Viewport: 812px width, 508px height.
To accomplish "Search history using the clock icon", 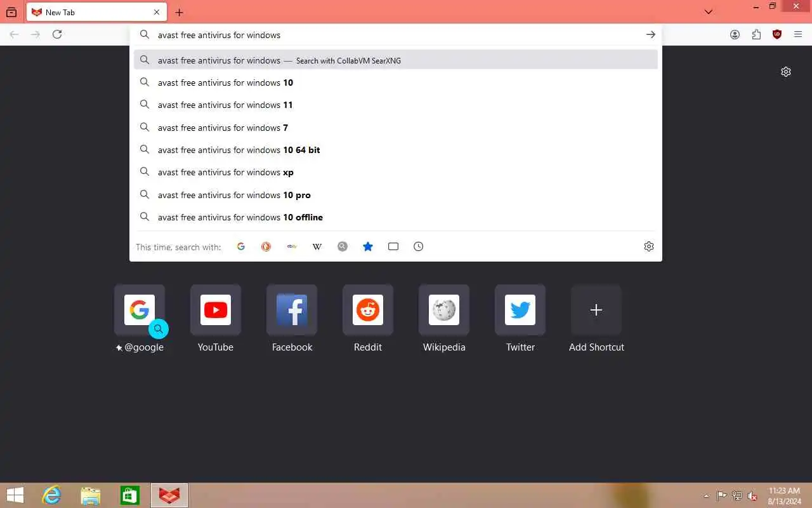I will click(x=419, y=246).
